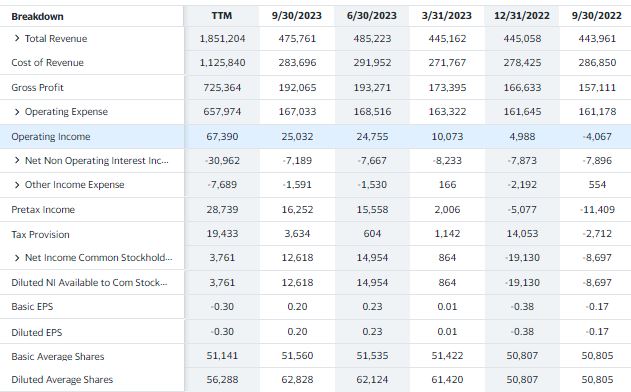
Task: Expand the Other Income Expense row
Action: tap(16, 185)
